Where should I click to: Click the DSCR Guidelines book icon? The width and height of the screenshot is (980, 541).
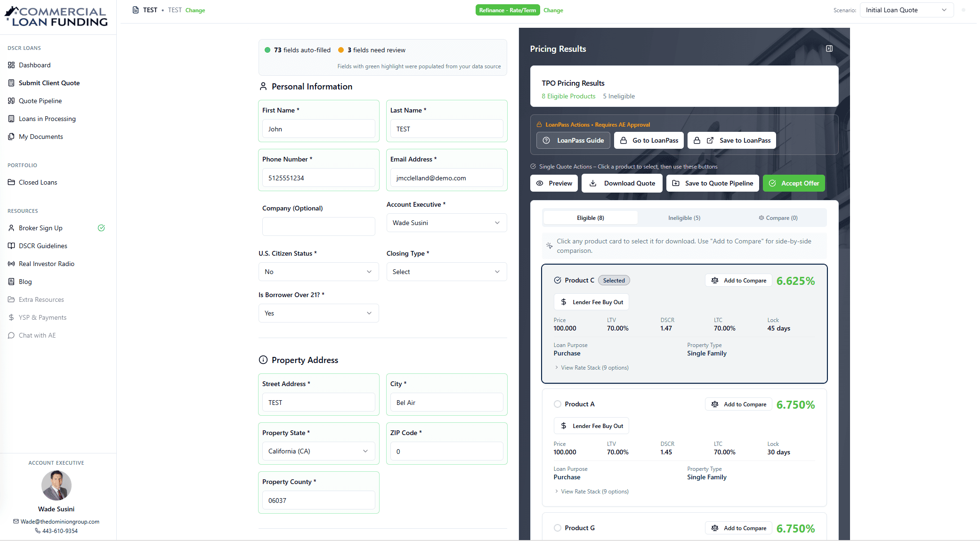11,246
